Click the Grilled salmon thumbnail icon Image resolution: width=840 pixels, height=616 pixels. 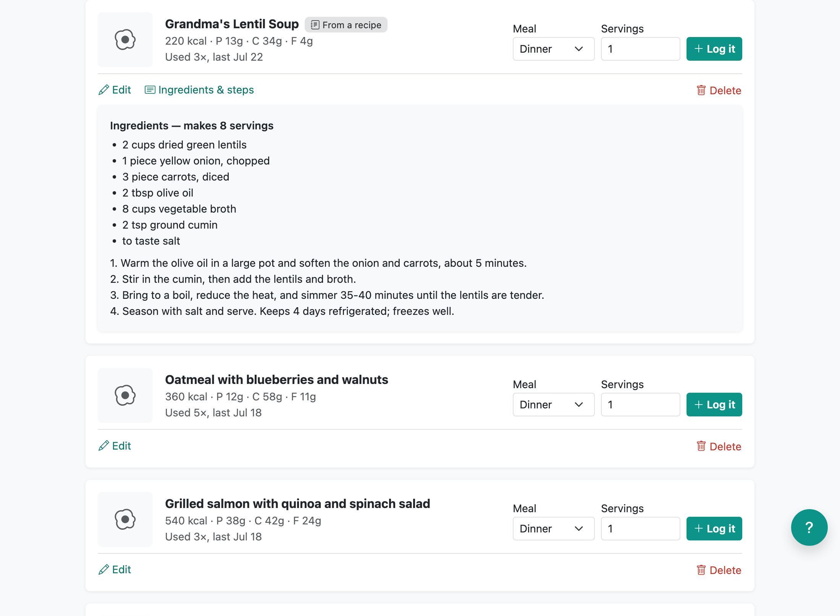click(x=125, y=519)
